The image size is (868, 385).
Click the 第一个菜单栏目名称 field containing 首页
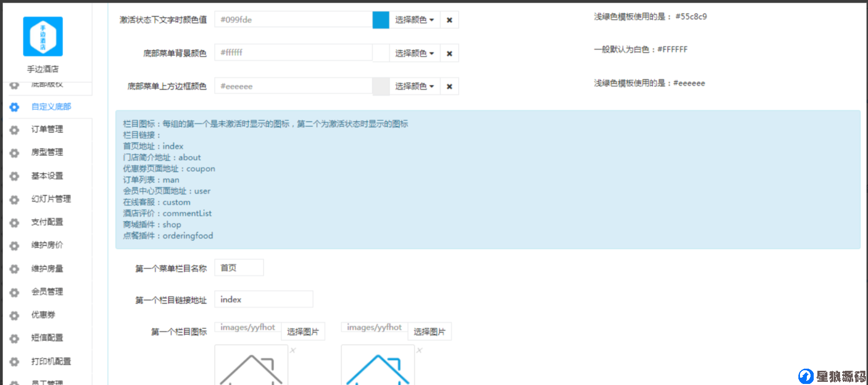click(x=239, y=268)
